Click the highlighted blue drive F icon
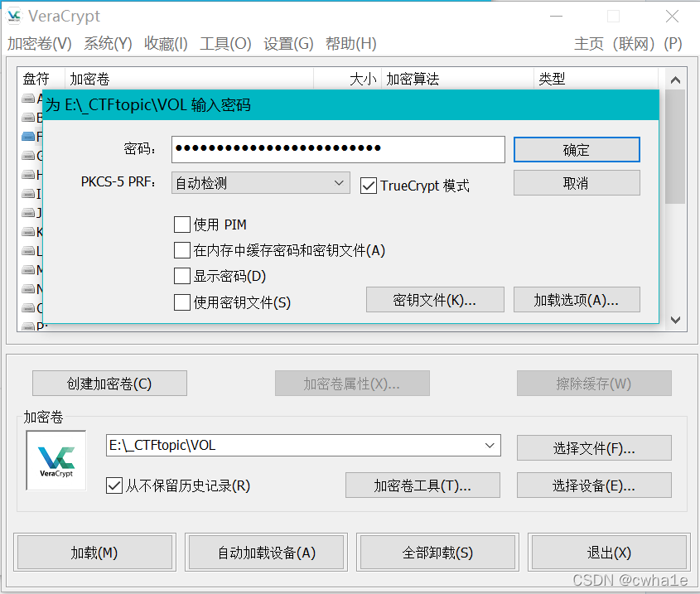700x594 pixels. coord(28,136)
